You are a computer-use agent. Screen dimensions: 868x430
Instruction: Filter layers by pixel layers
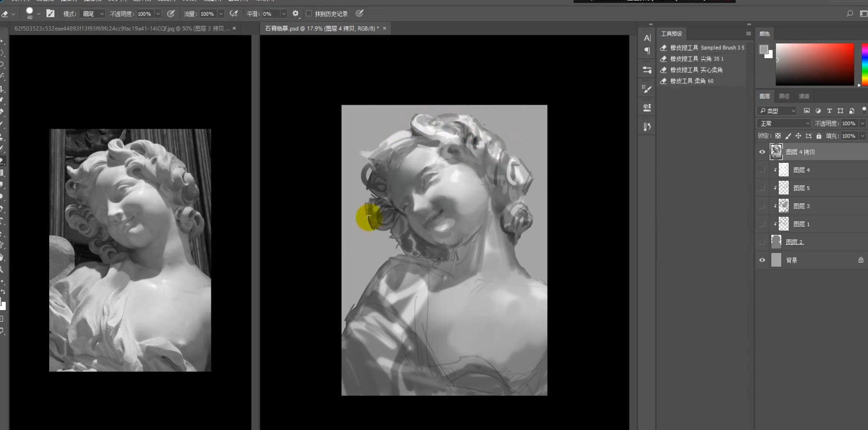point(807,110)
